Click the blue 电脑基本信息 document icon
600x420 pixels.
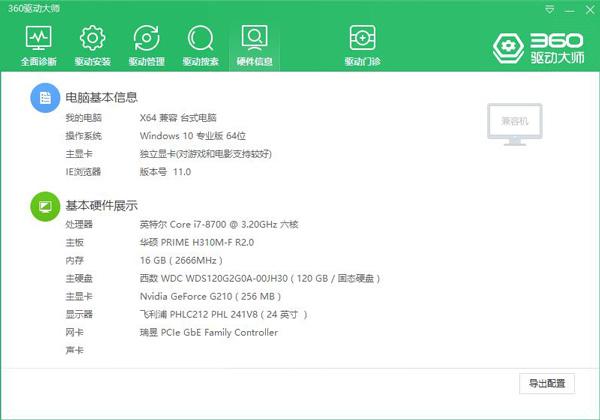[45, 98]
